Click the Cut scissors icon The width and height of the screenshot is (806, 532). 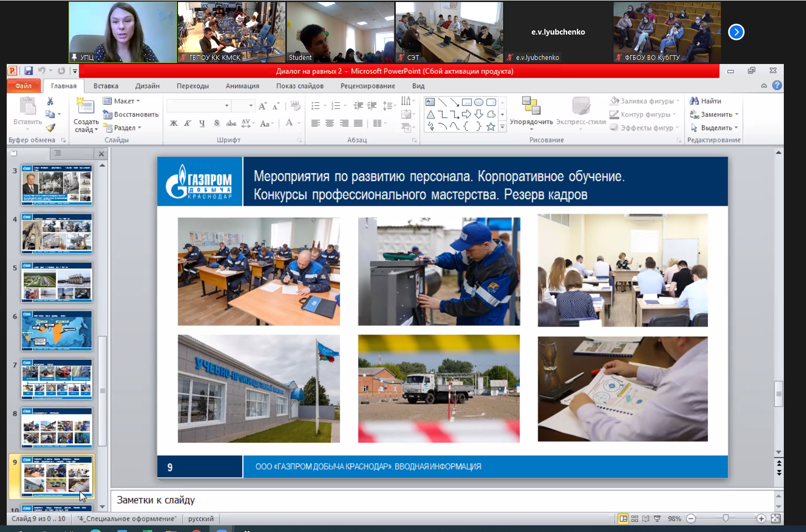(50, 101)
